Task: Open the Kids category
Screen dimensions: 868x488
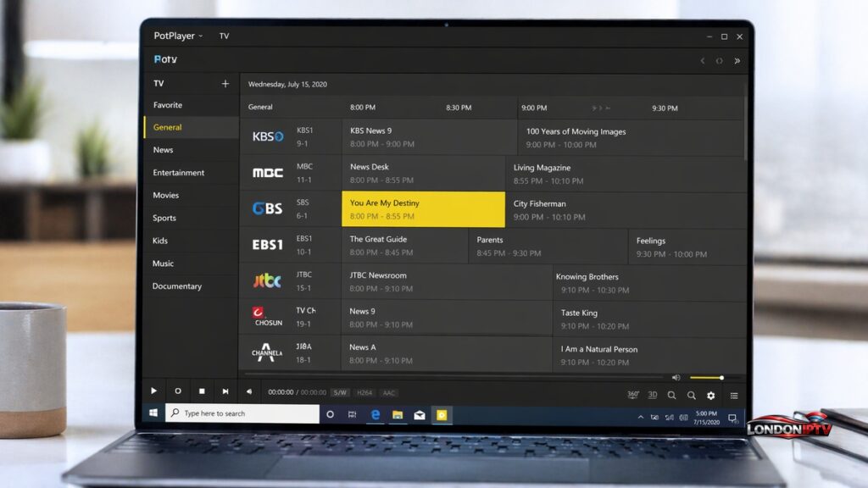Action: click(191, 241)
